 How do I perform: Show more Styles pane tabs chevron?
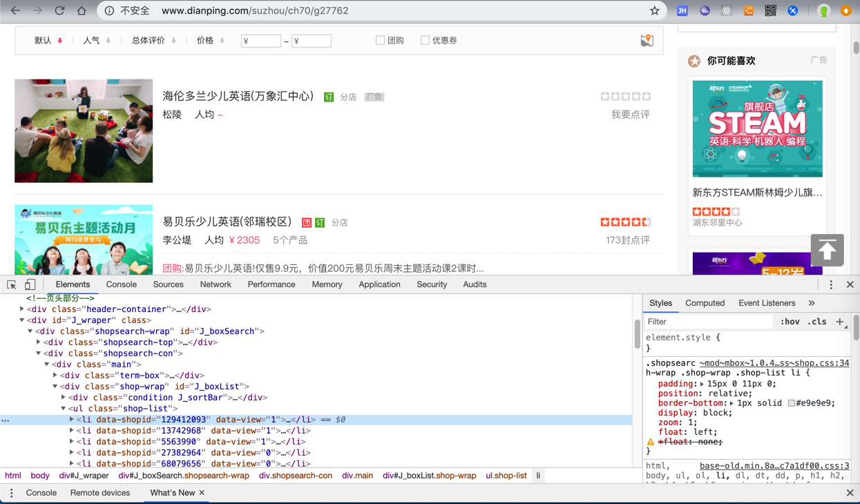[x=812, y=303]
